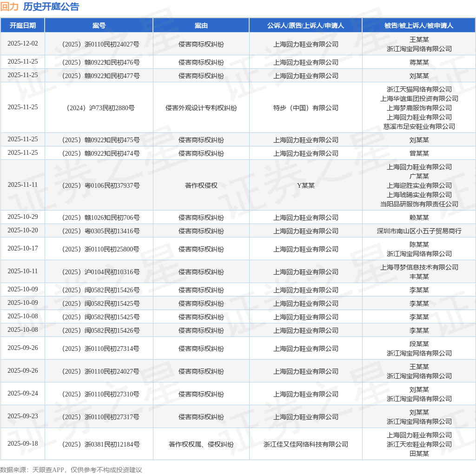Click the 案由 column header
The width and height of the screenshot is (476, 474).
(x=201, y=26)
